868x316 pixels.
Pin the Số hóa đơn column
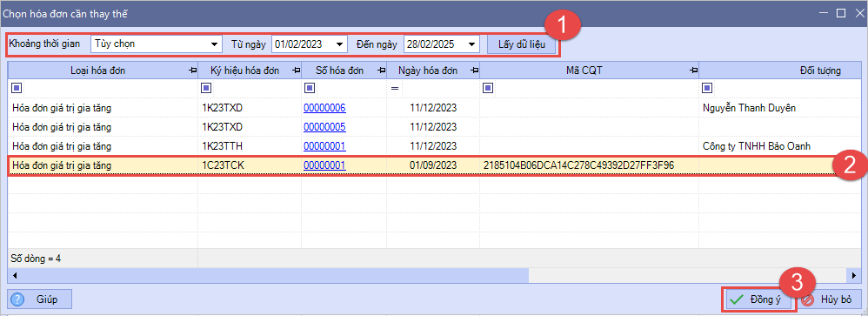382,71
